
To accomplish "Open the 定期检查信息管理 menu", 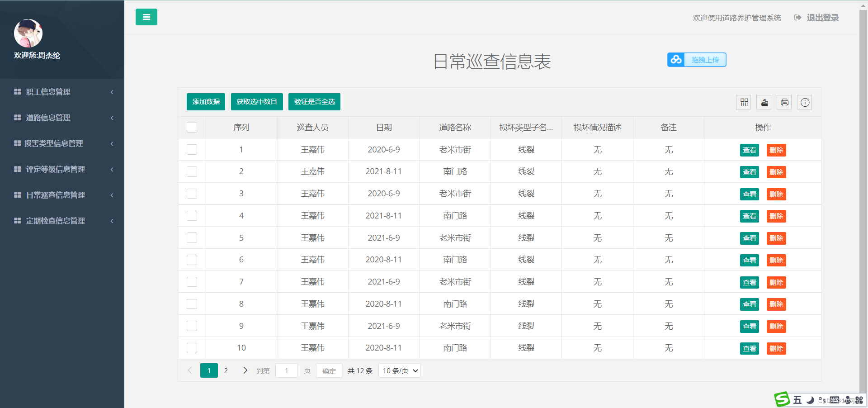I will coord(62,221).
